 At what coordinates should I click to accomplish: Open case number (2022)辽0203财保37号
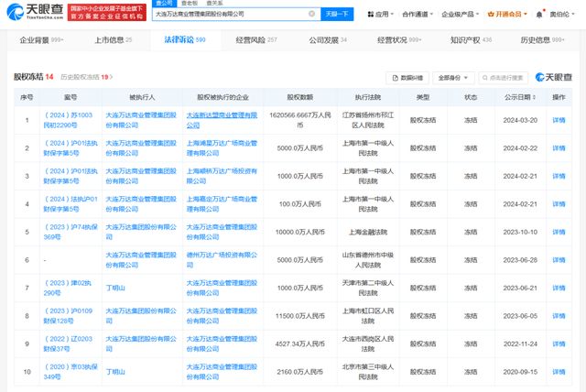[x=68, y=344]
